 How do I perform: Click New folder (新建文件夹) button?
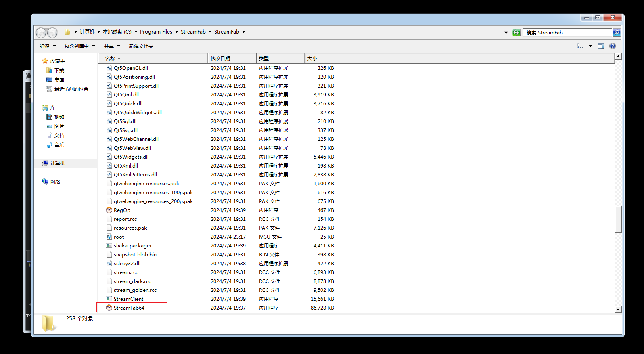tap(141, 46)
